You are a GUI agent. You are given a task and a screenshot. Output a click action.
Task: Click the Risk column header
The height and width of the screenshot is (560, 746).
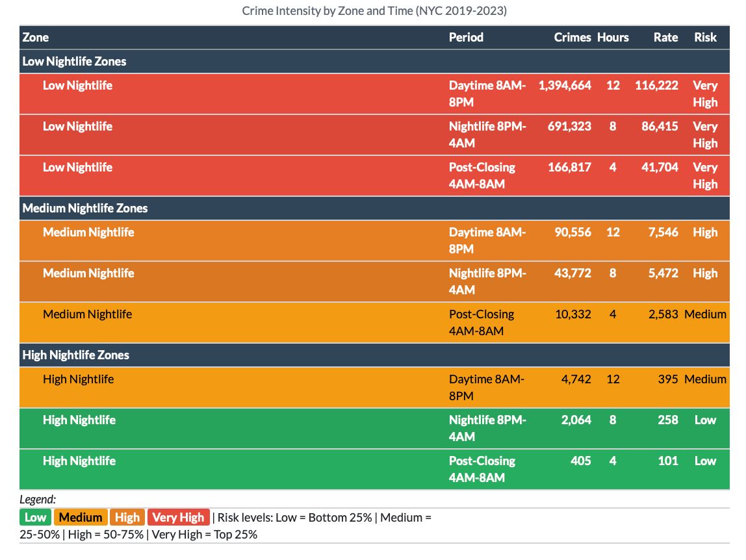coord(705,38)
